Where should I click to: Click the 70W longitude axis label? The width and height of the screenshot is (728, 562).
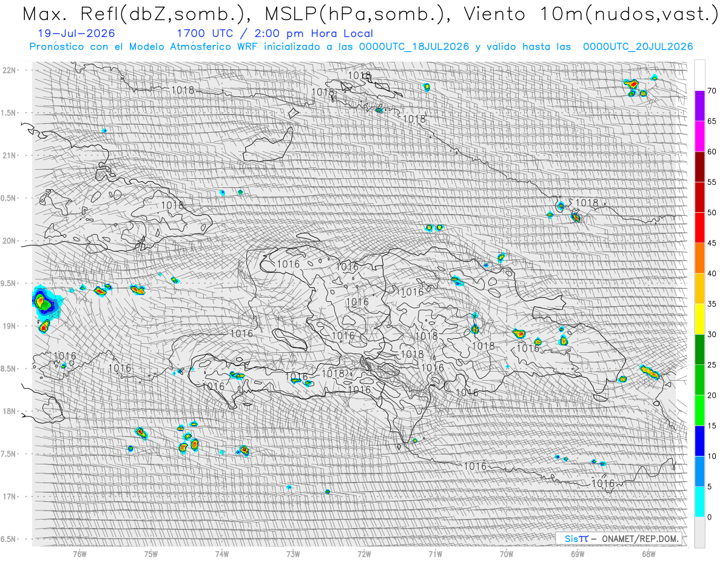pos(507,555)
